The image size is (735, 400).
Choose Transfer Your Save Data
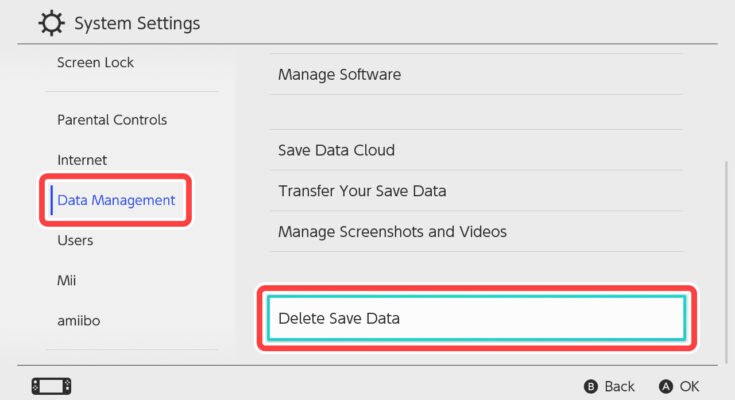coord(361,191)
